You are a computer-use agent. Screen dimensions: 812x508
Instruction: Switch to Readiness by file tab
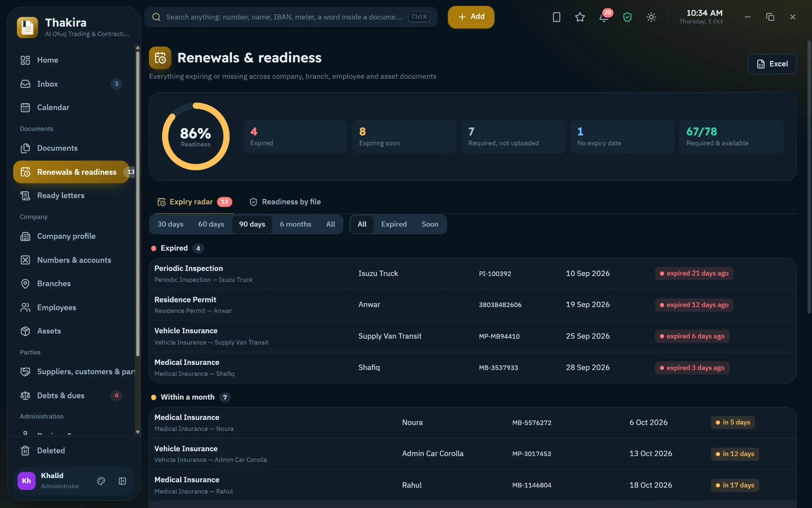(285, 202)
